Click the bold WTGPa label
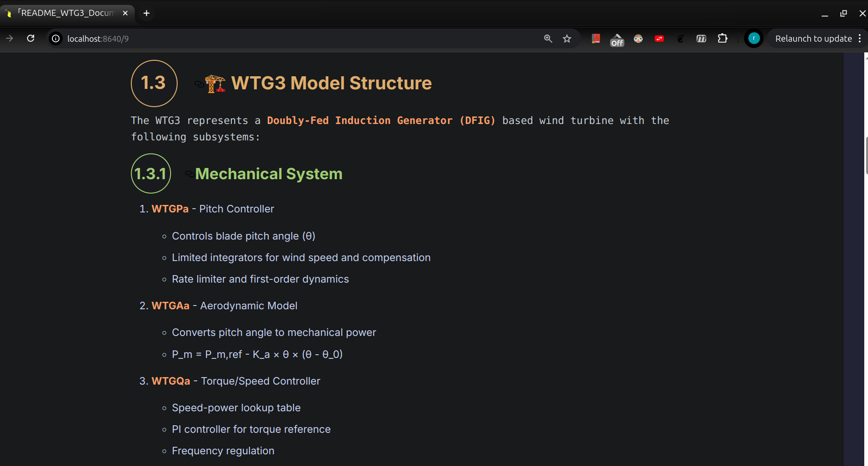868x466 pixels. (170, 209)
